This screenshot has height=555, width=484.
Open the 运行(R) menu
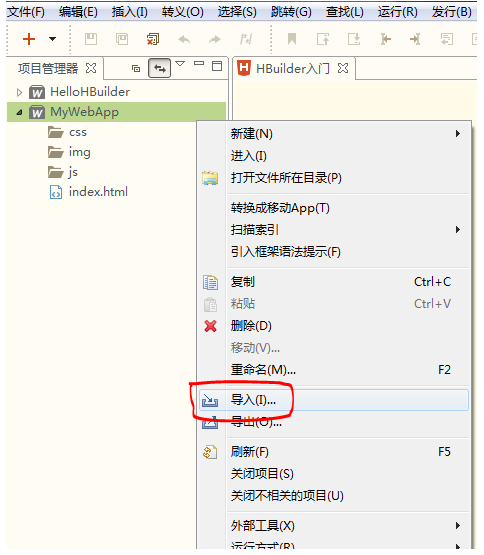pos(398,12)
